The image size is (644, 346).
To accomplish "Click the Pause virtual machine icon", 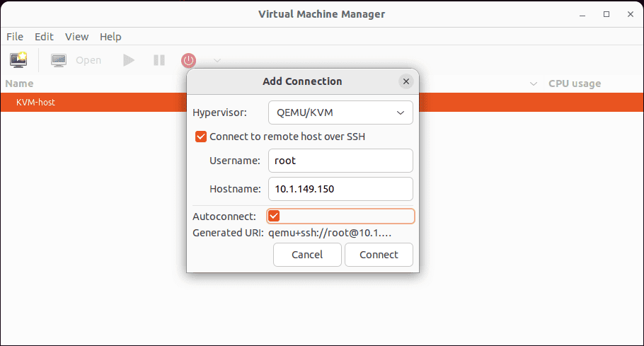I will coord(159,60).
